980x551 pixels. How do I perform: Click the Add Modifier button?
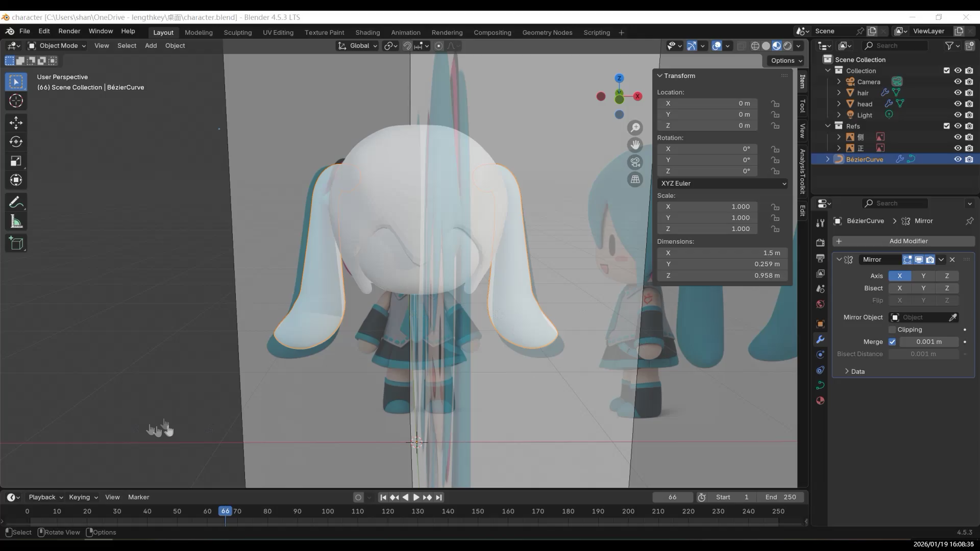coord(903,241)
